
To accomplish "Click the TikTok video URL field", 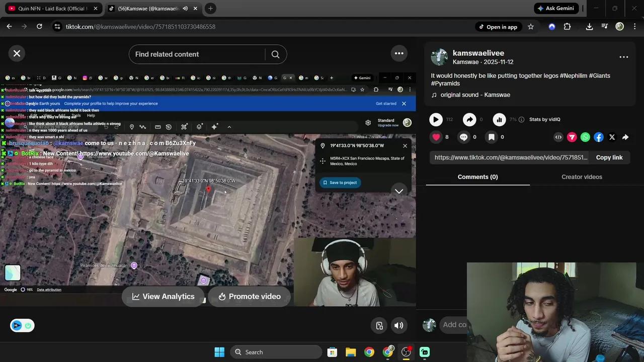I will (511, 157).
